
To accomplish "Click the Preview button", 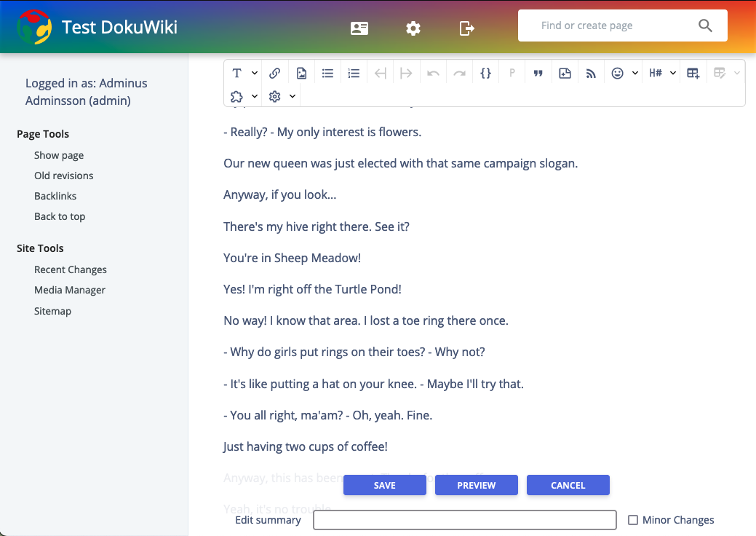I will (x=477, y=485).
